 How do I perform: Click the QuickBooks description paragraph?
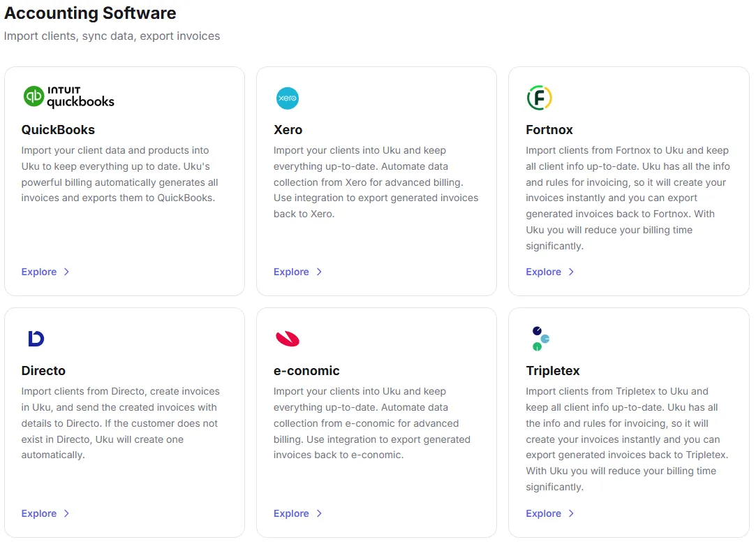coord(119,174)
